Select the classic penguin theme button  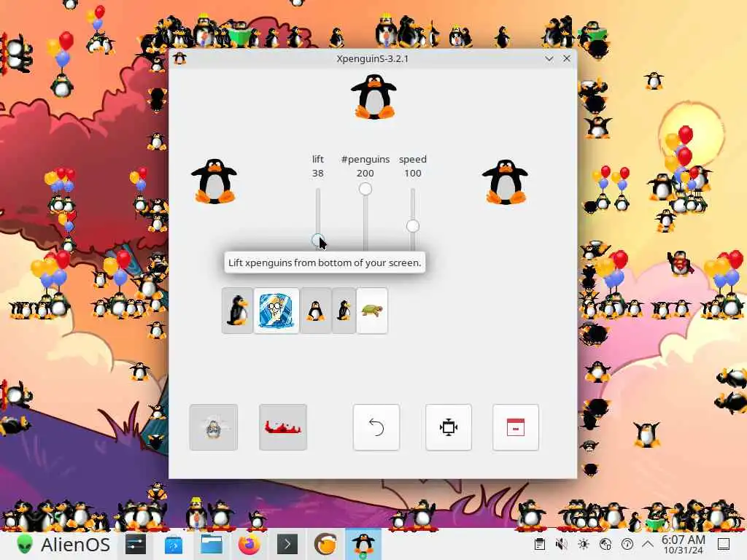click(237, 311)
